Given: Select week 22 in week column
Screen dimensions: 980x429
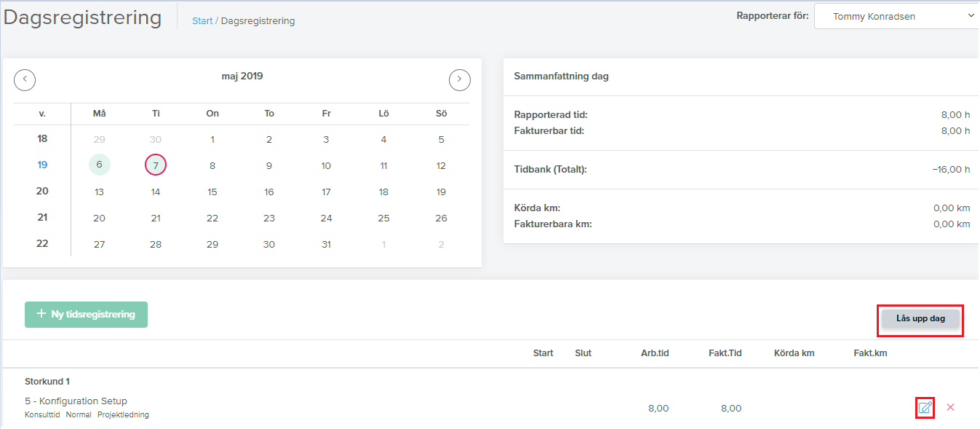Looking at the screenshot, I should (42, 243).
